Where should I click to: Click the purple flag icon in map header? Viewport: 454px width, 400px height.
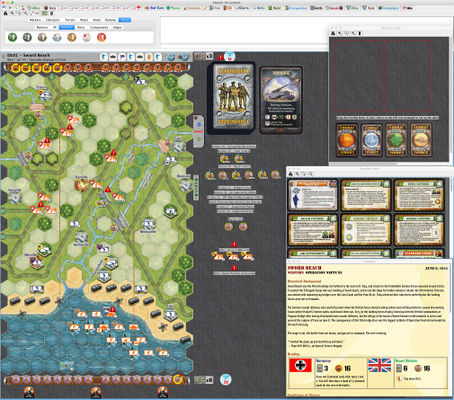122,57
